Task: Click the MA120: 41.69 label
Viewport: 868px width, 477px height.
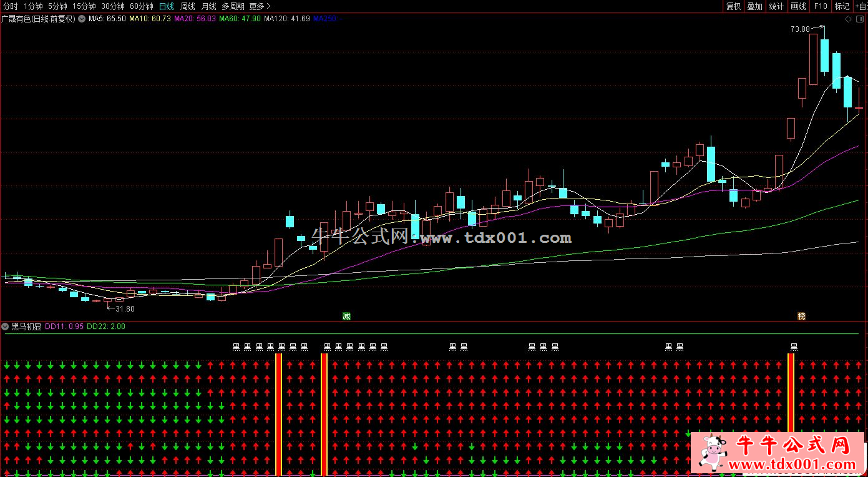Action: tap(287, 19)
